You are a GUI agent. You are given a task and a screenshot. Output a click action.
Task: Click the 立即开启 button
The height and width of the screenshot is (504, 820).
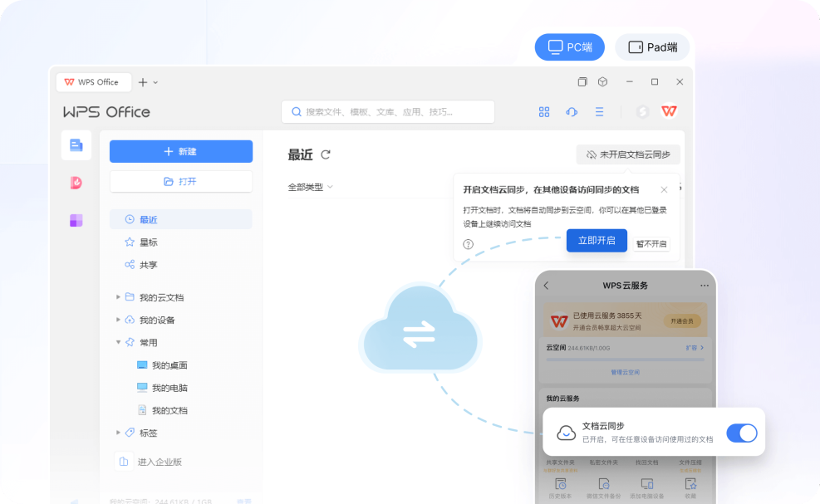tap(597, 241)
